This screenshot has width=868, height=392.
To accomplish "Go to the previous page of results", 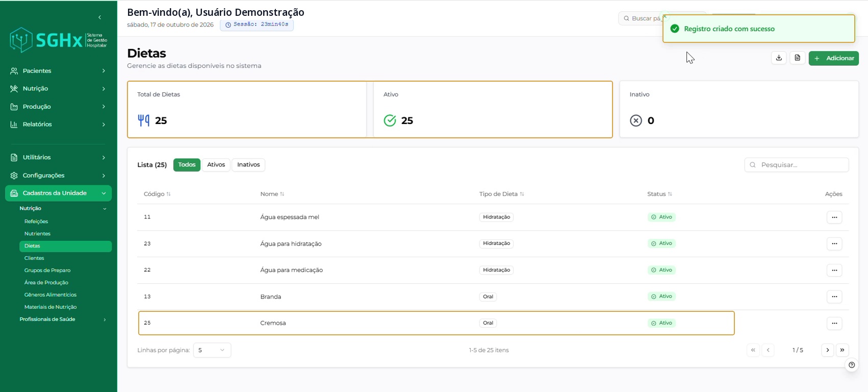I will tap(768, 350).
